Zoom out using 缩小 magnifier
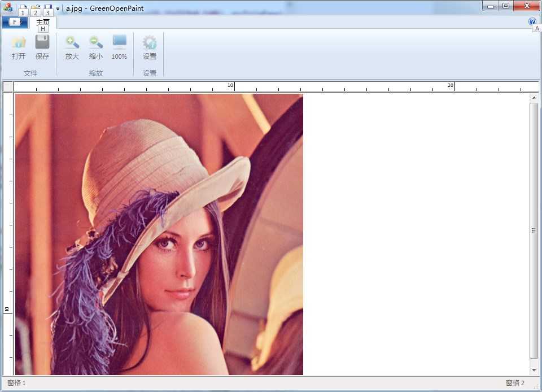This screenshot has height=392, width=542. [96, 48]
